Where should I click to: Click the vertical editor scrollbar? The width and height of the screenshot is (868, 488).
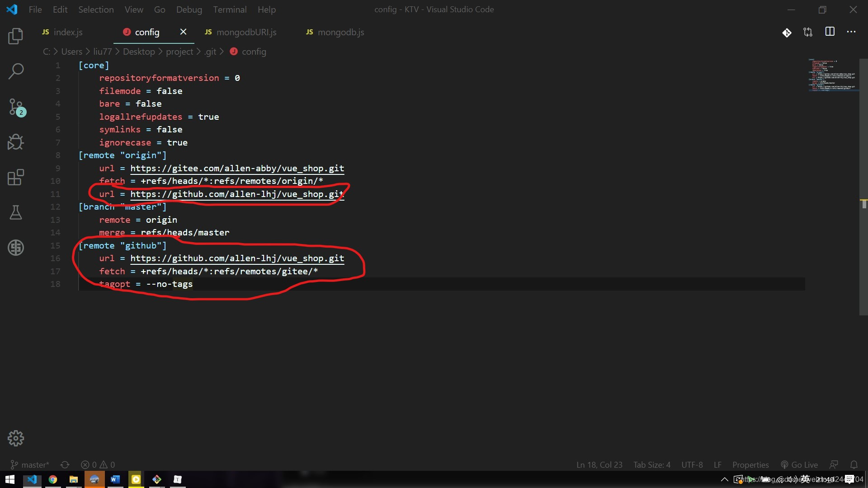pyautogui.click(x=863, y=186)
